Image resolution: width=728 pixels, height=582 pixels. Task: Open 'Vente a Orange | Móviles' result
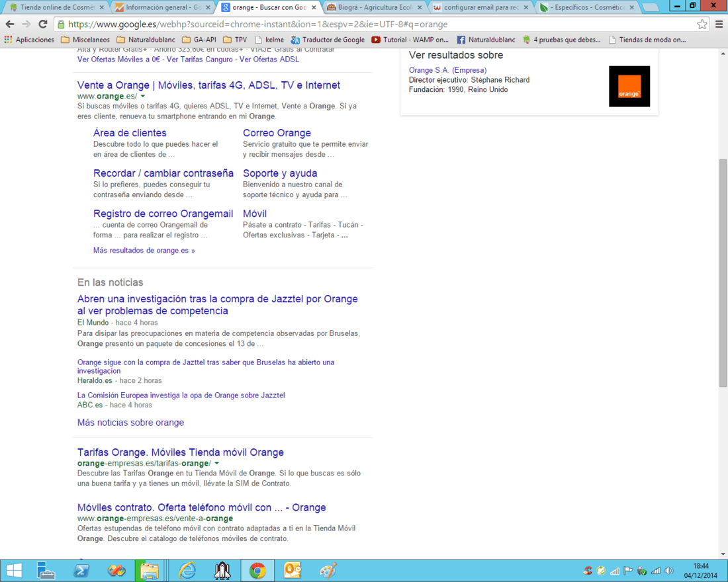208,85
